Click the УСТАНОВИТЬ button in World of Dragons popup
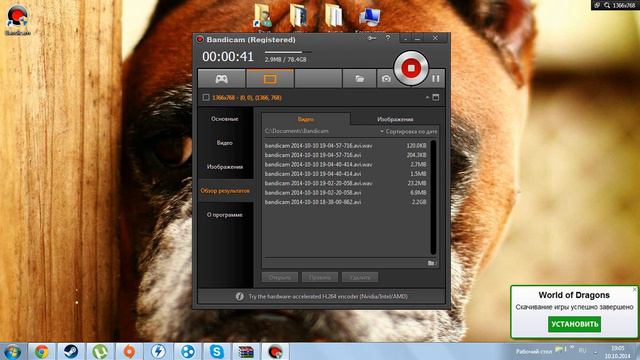Image resolution: width=640 pixels, height=360 pixels. 574,324
